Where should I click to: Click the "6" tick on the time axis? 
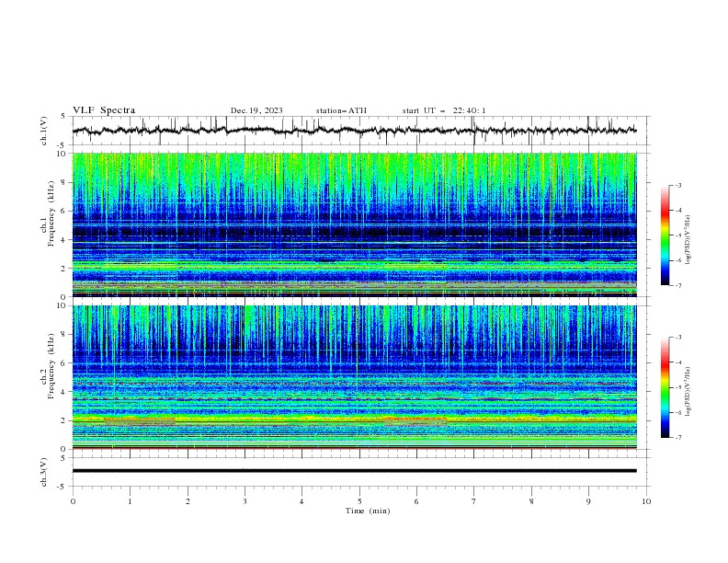(416, 501)
